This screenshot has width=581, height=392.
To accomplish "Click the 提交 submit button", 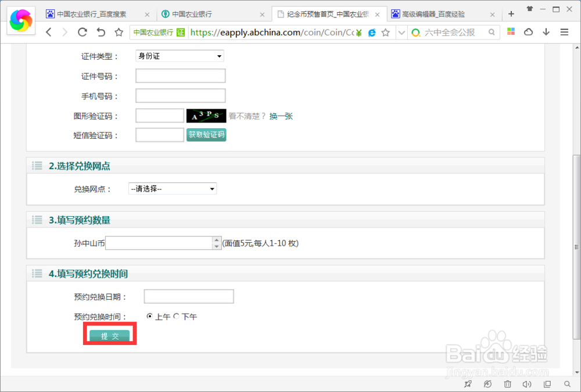I will point(110,336).
